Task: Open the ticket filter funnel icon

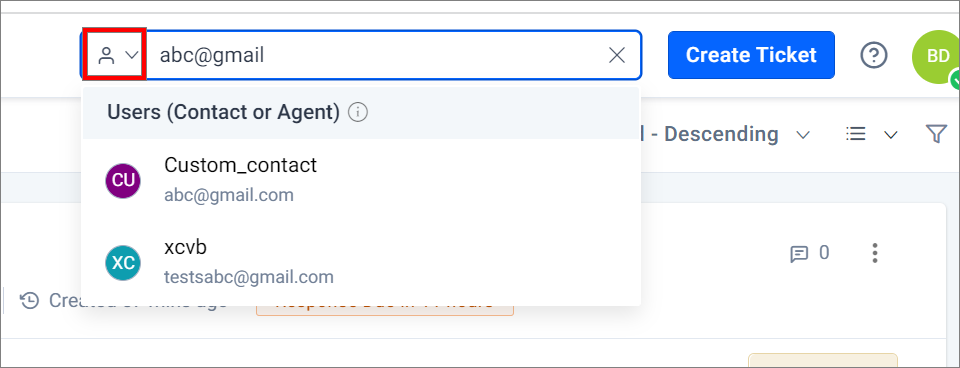Action: [x=937, y=133]
